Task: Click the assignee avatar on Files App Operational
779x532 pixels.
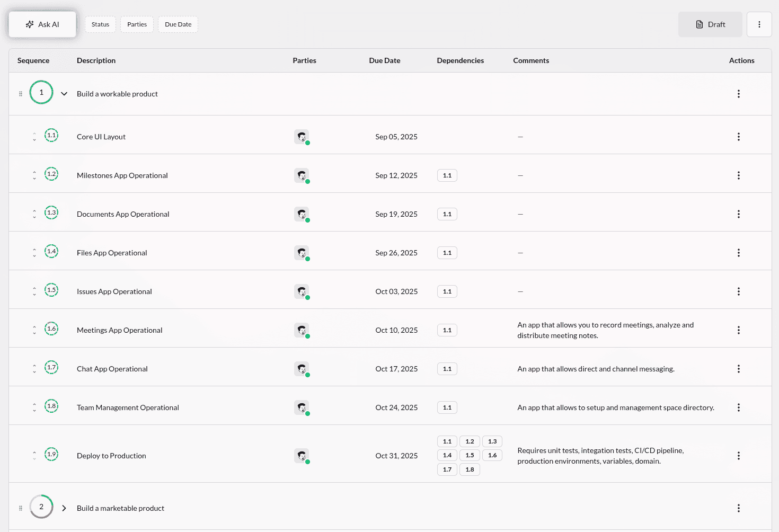Action: pos(302,253)
